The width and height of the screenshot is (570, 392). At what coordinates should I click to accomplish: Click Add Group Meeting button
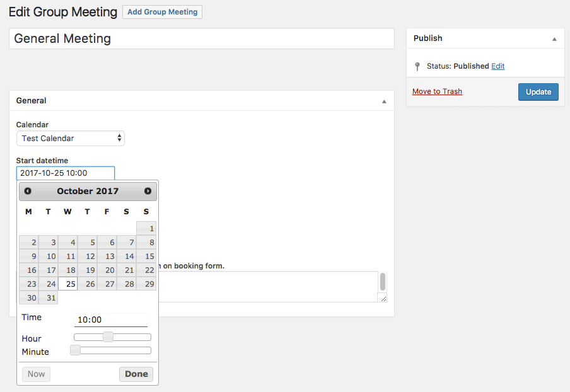(x=162, y=12)
